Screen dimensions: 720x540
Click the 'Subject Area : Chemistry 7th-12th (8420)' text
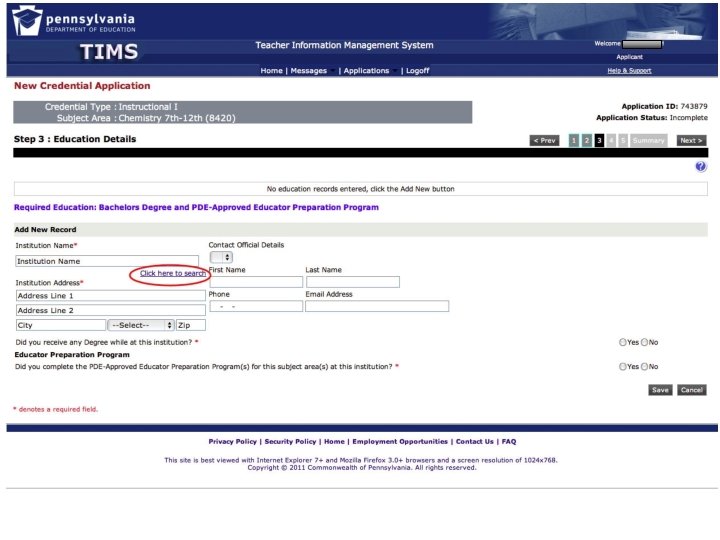point(146,118)
